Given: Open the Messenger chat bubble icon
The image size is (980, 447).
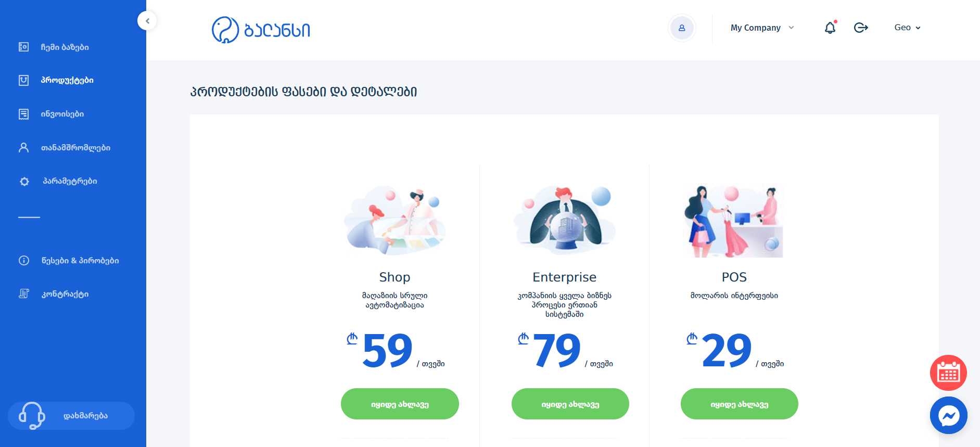Looking at the screenshot, I should (x=948, y=415).
